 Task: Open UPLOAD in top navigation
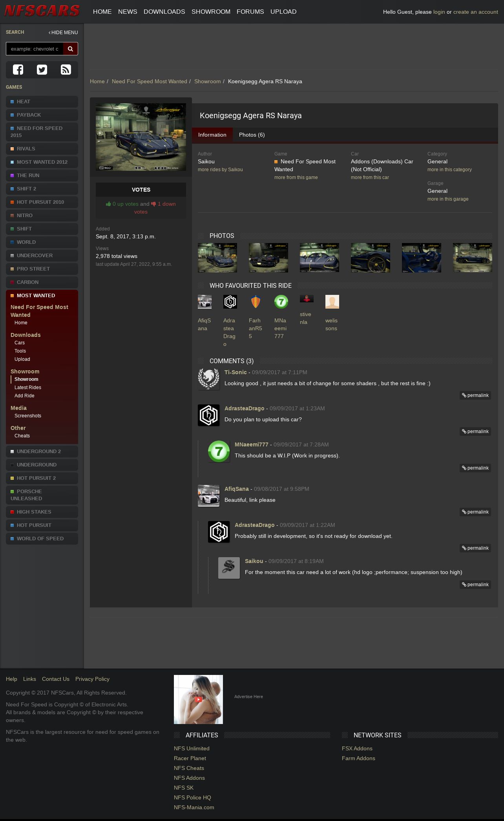pos(283,12)
